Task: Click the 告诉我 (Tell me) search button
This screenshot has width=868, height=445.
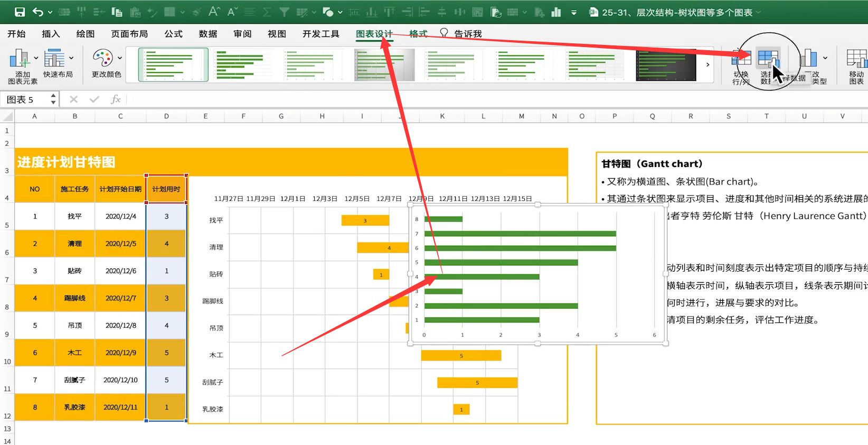Action: tap(461, 34)
